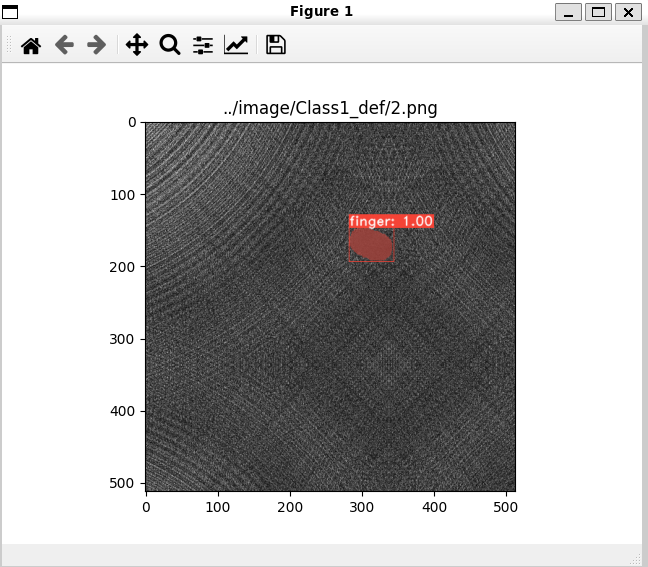The width and height of the screenshot is (648, 567).
Task: Click the red finger detection mask
Action: 371,245
